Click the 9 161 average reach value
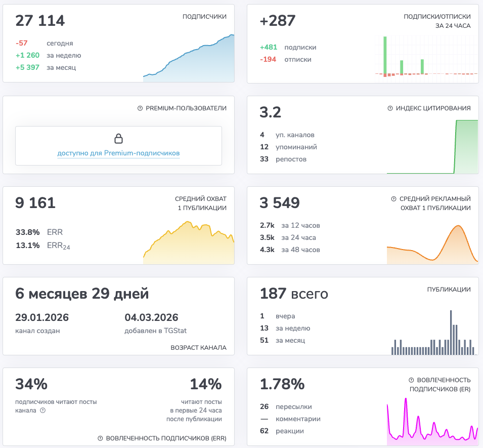The image size is (483, 448). [35, 203]
